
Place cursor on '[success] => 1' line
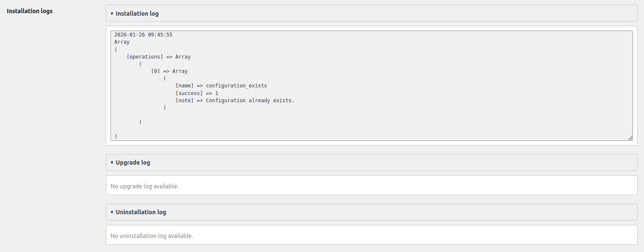[x=197, y=93]
